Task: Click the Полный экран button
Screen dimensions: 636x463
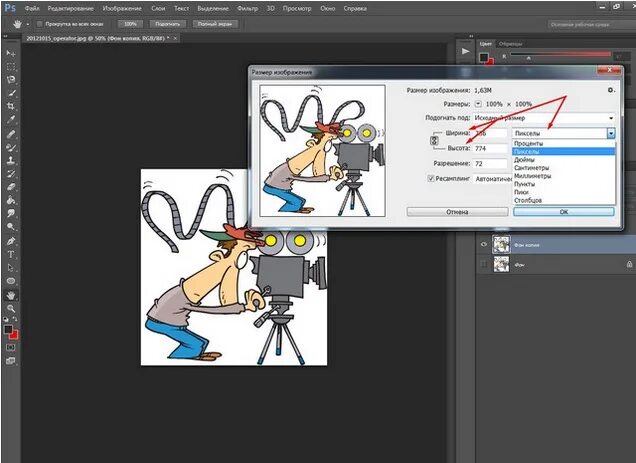Action: point(215,24)
